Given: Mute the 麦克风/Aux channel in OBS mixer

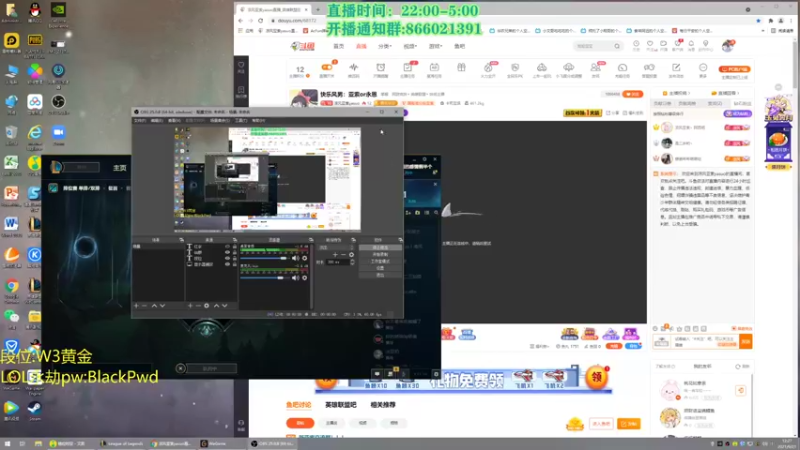Looking at the screenshot, I should [x=295, y=278].
